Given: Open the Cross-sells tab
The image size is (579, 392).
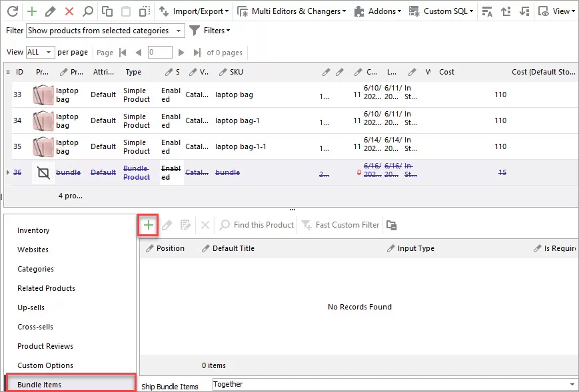Looking at the screenshot, I should [35, 327].
